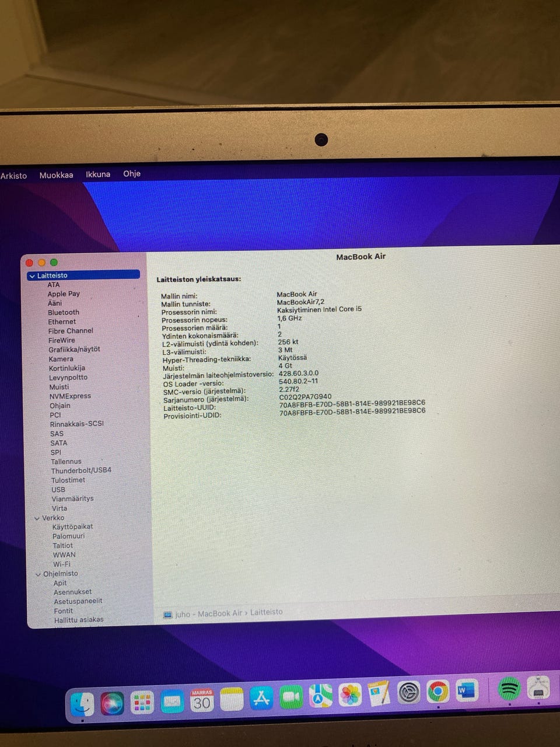Open Maps from the Dock
Screen dimensions: 560x747
pos(320,696)
